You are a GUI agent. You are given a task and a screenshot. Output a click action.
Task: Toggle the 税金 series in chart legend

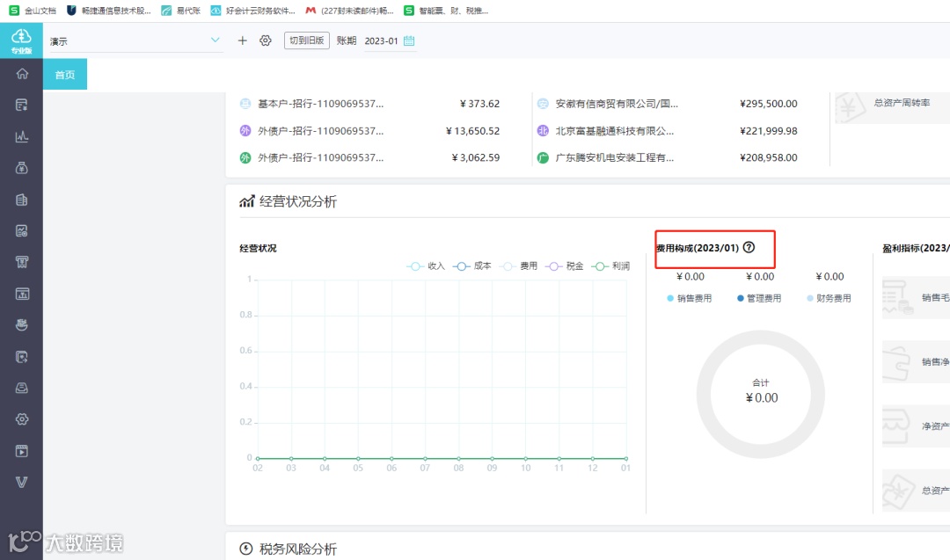564,266
